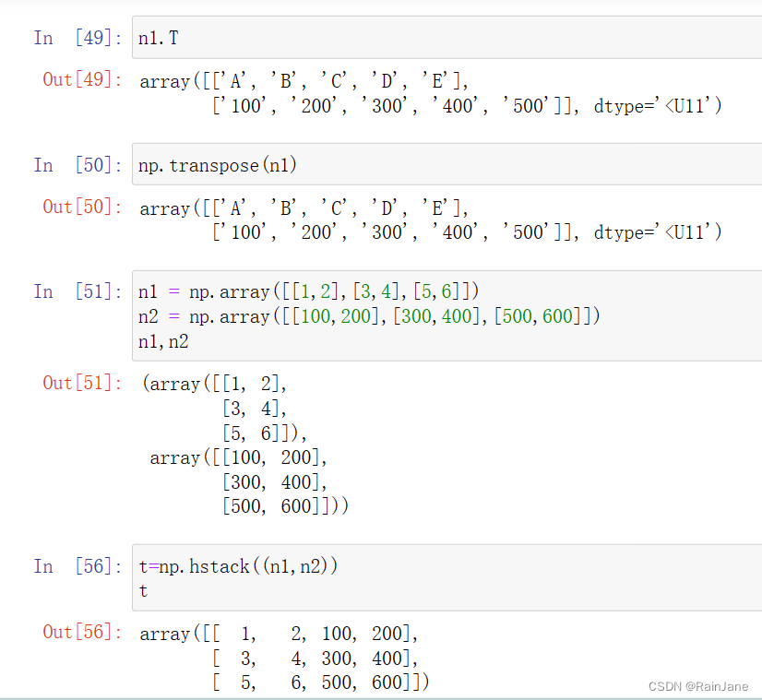Click the Out[51] prompt label

point(82,384)
